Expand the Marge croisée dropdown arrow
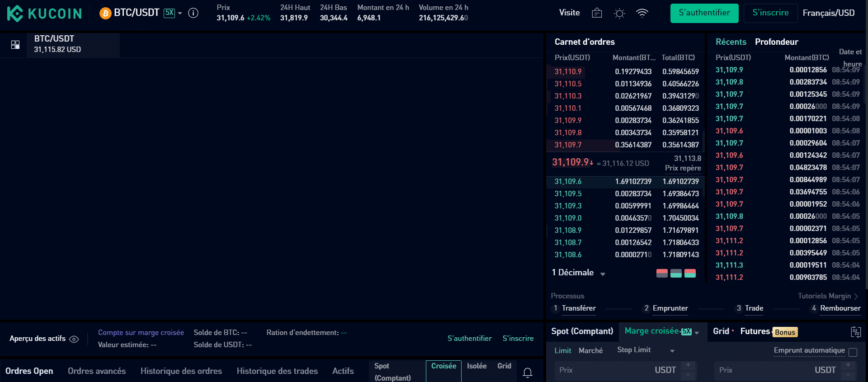Viewport: 868px width, 382px height. point(697,333)
